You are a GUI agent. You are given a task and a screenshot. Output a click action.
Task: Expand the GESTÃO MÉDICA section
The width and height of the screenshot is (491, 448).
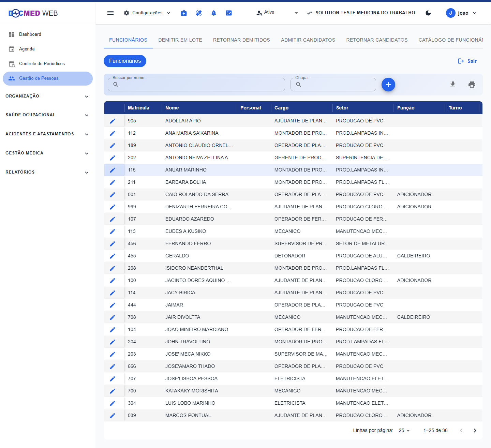[x=47, y=153]
